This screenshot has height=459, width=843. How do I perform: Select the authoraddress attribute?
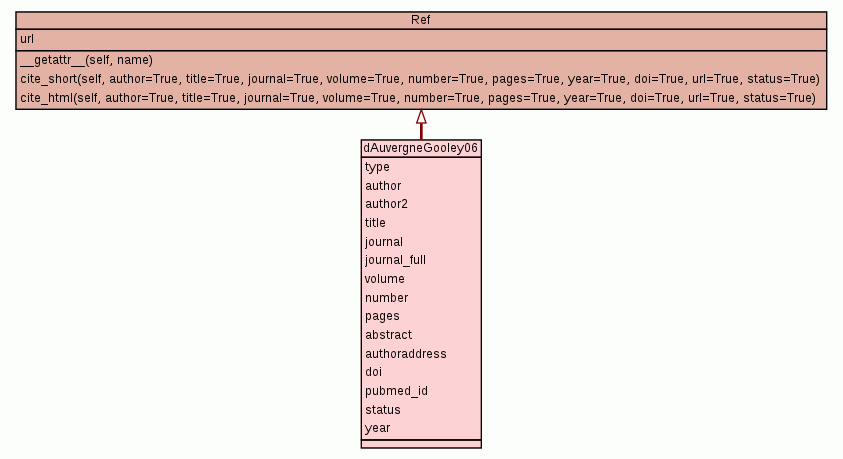(x=405, y=353)
